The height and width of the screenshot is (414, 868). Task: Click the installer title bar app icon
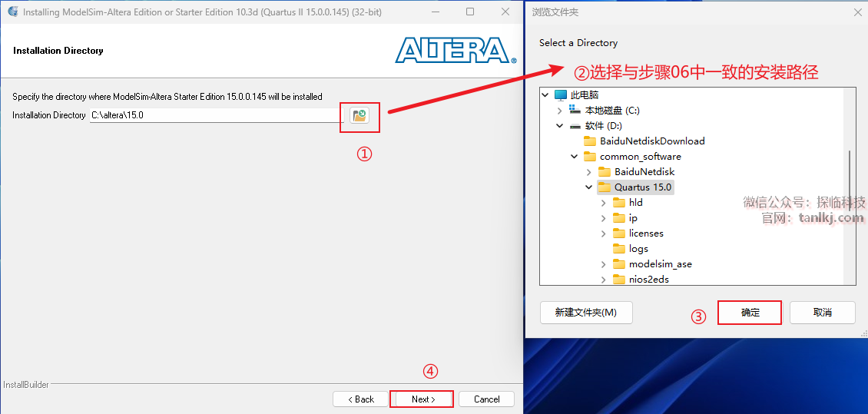tap(12, 12)
